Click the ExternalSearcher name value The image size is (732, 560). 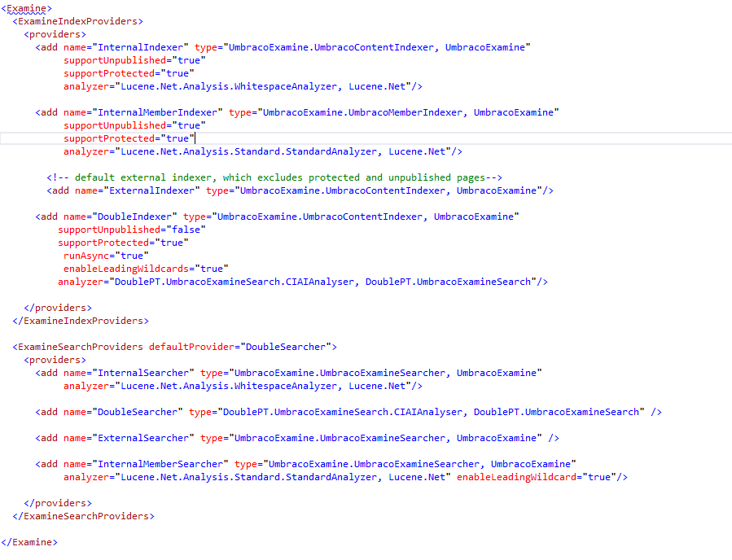pyautogui.click(x=143, y=439)
